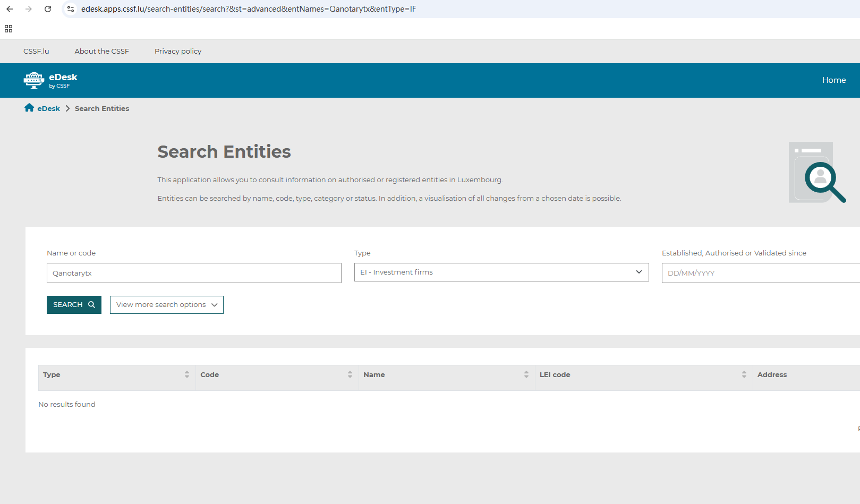
Task: Click Home in the blue header
Action: (x=833, y=80)
